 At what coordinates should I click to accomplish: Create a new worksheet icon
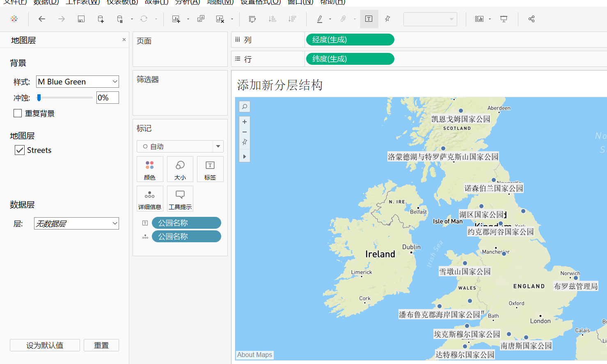176,19
